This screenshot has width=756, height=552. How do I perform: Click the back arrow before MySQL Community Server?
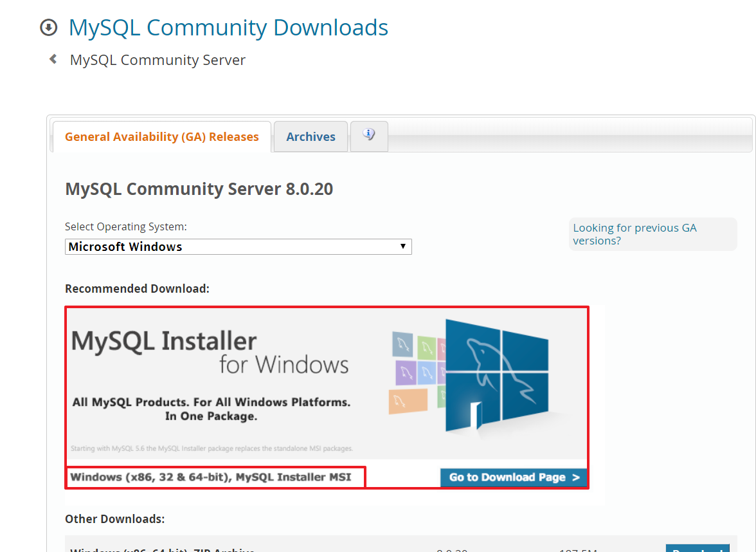click(53, 59)
